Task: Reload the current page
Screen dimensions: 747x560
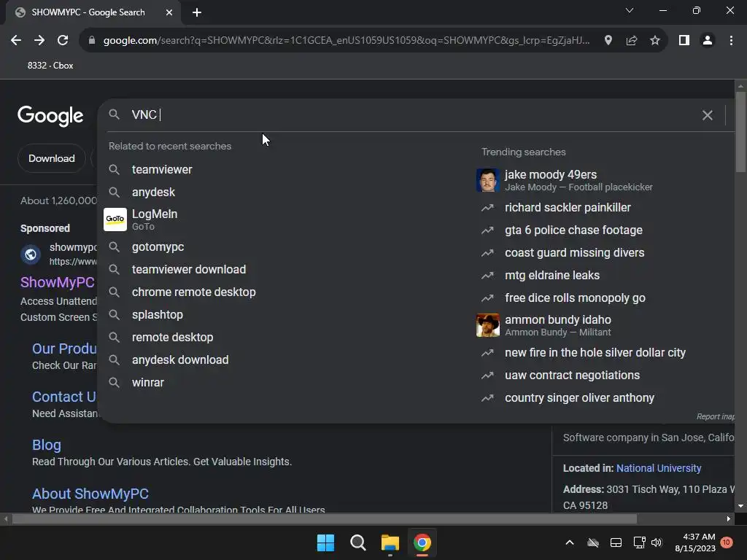Action: click(x=63, y=41)
